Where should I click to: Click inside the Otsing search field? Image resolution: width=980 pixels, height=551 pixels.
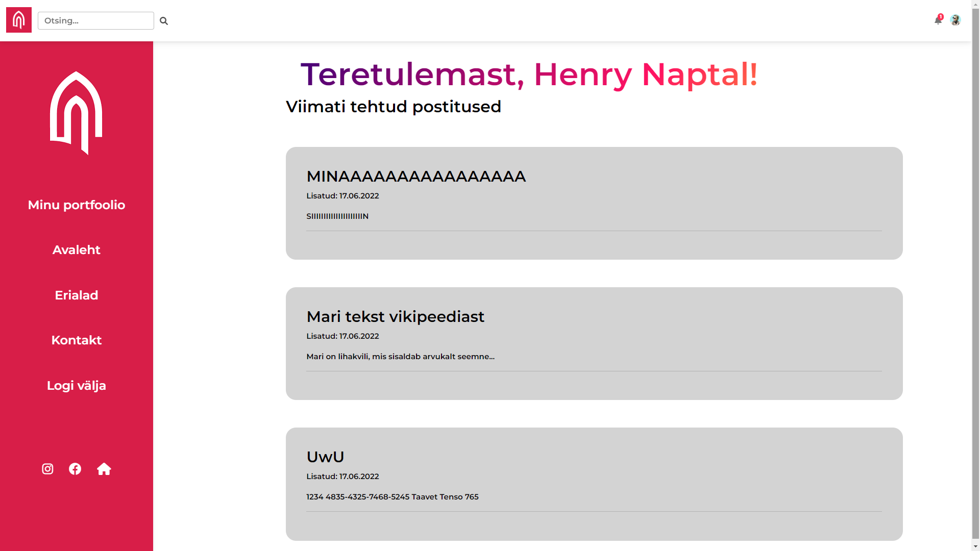tap(95, 21)
